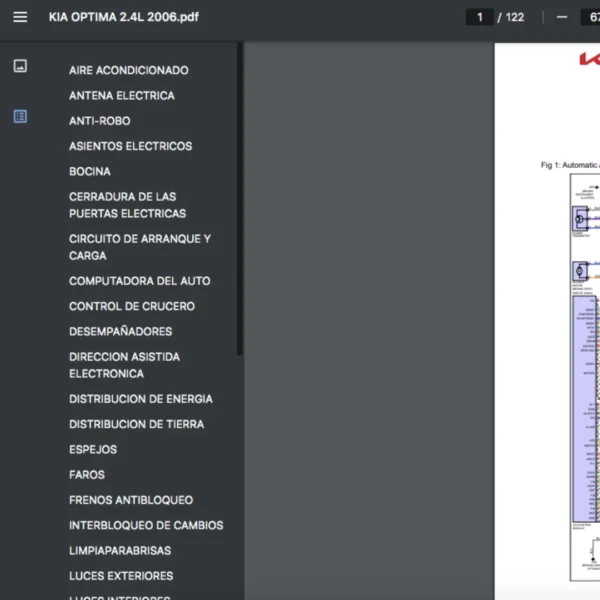Click the current page number field
This screenshot has width=600, height=600.
click(480, 17)
